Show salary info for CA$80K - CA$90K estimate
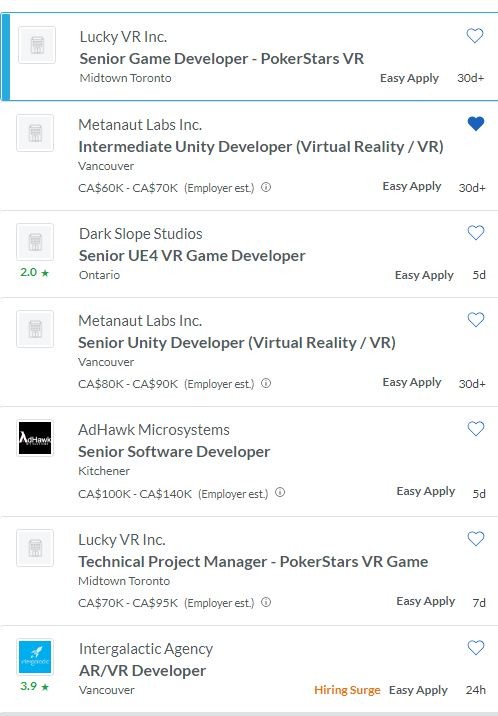Screen dimensions: 498x716 pyautogui.click(x=266, y=383)
